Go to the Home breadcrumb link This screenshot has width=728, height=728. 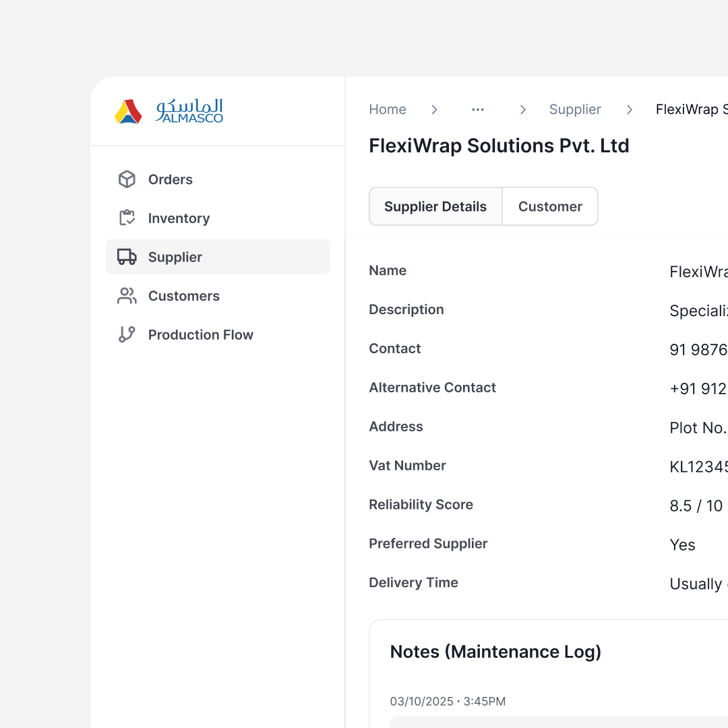(388, 110)
